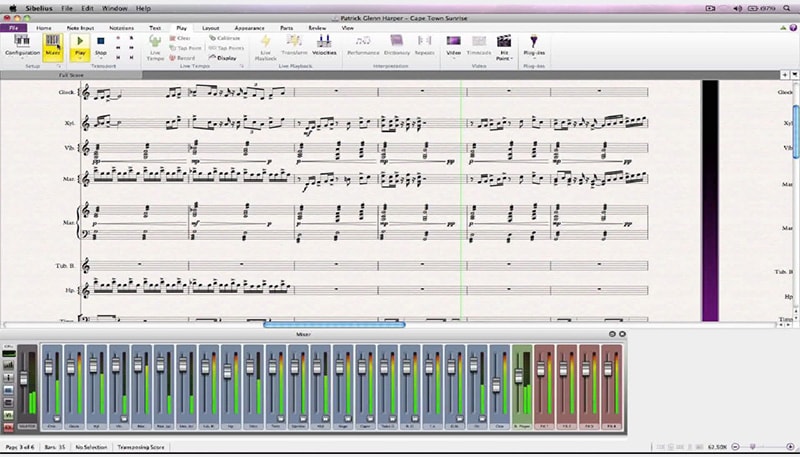Open the Sibelius menu in the macOS menu bar

point(39,8)
